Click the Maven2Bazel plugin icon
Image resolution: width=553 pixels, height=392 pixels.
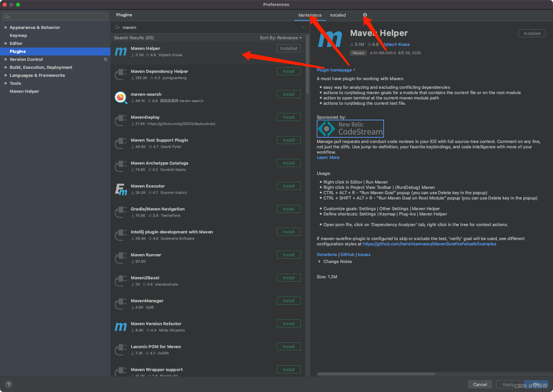pyautogui.click(x=120, y=281)
